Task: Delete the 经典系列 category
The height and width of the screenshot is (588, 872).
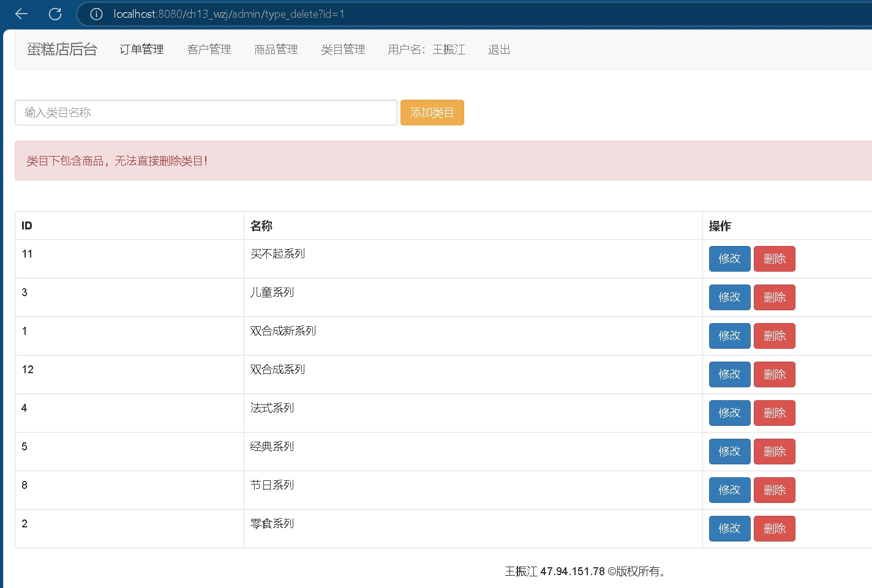Action: click(774, 452)
